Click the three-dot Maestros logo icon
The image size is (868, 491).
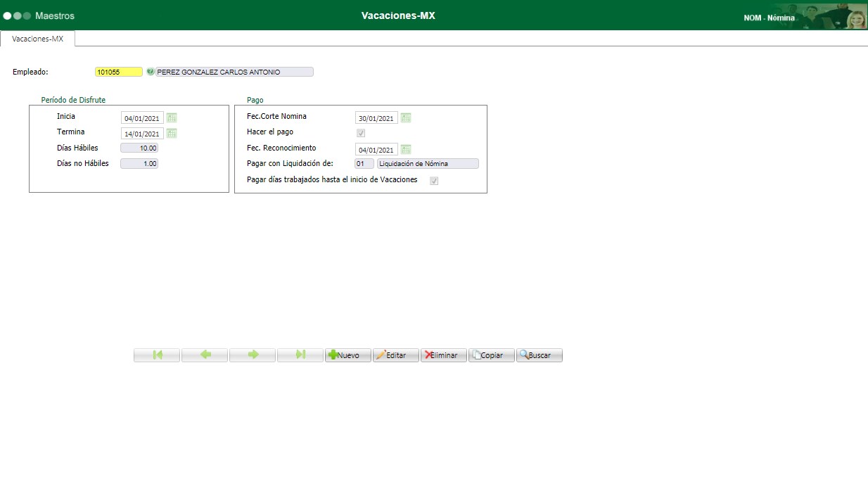tap(17, 15)
